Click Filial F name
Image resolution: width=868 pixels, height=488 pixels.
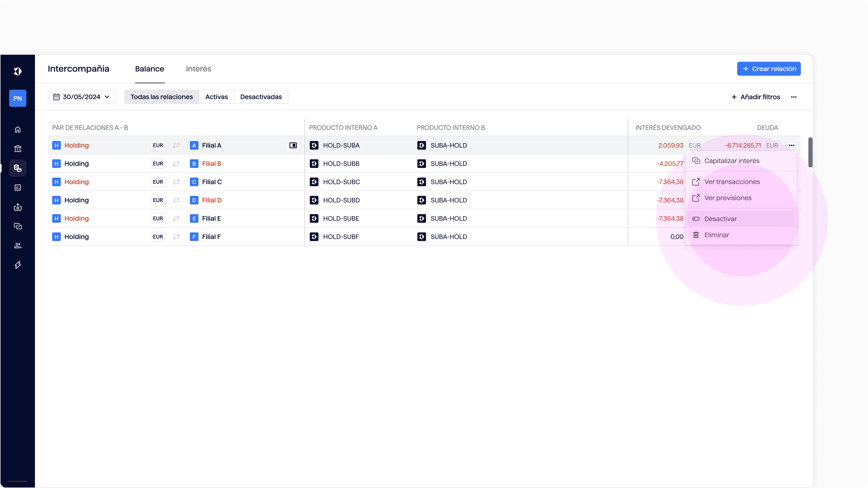coord(211,237)
